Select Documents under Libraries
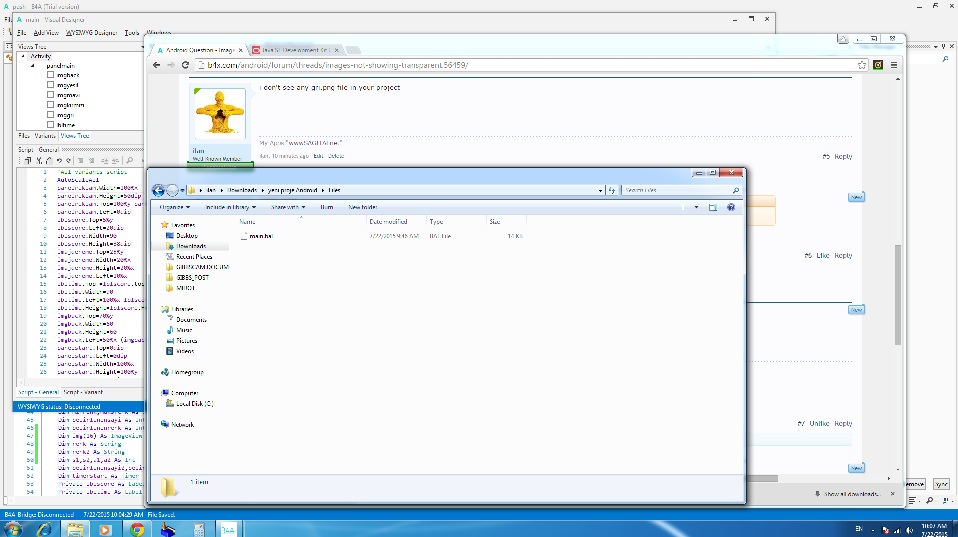Viewport: 958px width, 537px height. coord(191,320)
